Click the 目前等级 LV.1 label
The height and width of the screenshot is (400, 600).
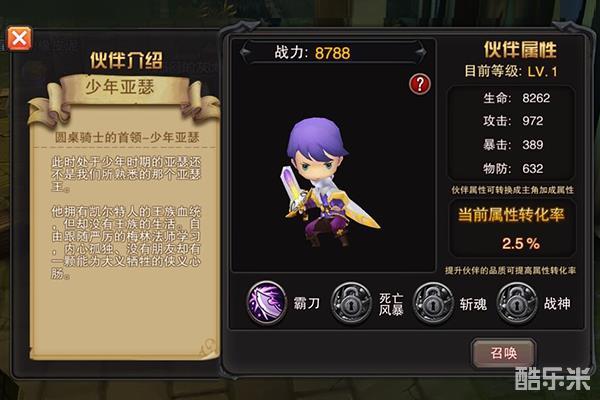(510, 71)
